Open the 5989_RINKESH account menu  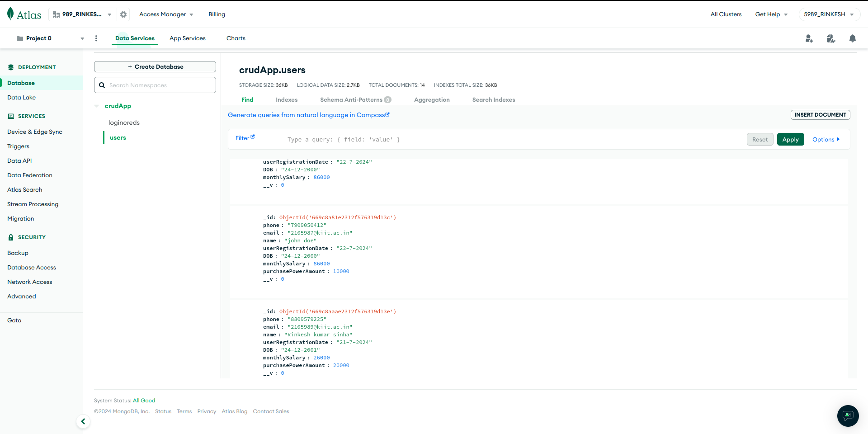coord(829,14)
